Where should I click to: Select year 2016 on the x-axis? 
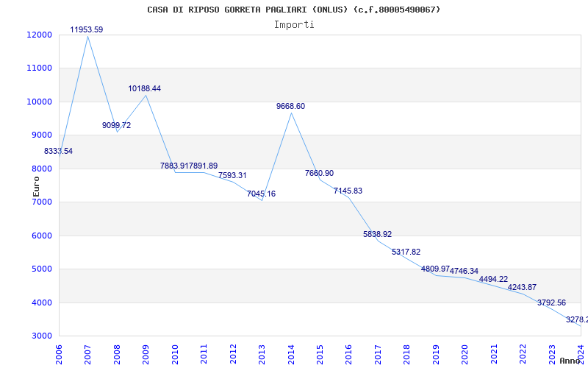pyautogui.click(x=348, y=354)
